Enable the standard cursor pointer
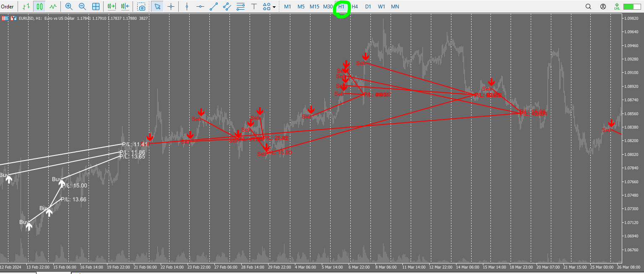Image resolution: width=644 pixels, height=274 pixels. tap(157, 7)
